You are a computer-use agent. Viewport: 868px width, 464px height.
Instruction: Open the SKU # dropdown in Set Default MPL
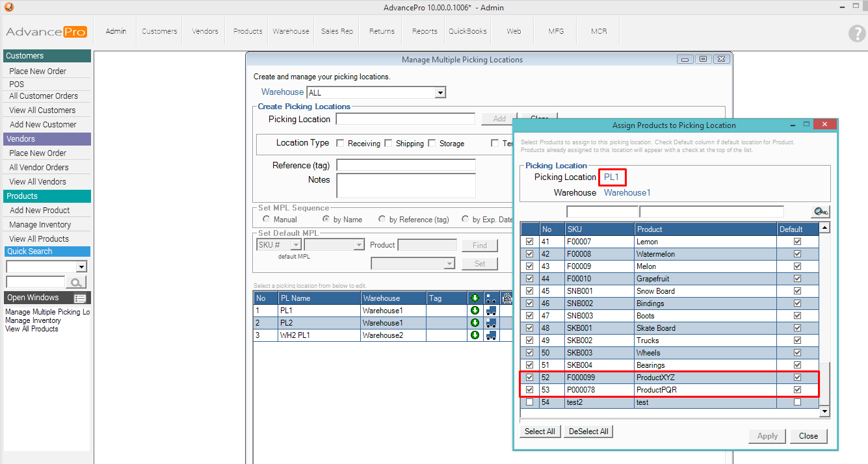pos(296,245)
